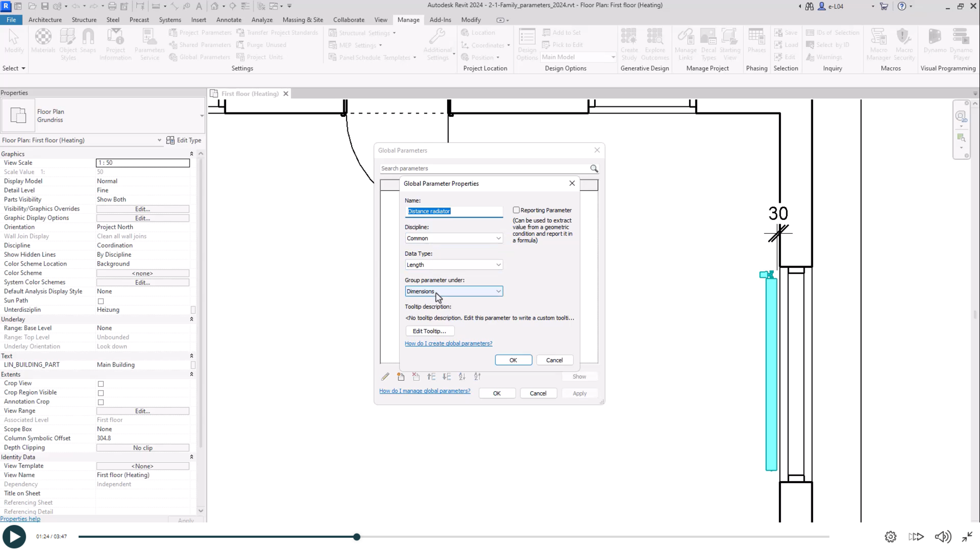Screen dimensions: 980x551
Task: Open the Architecture ribbon tab
Action: click(45, 20)
